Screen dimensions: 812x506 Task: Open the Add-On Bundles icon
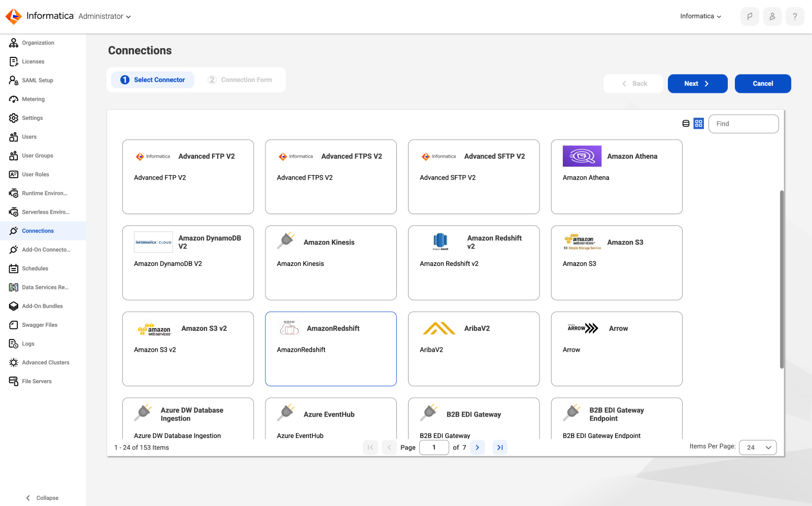(x=14, y=306)
